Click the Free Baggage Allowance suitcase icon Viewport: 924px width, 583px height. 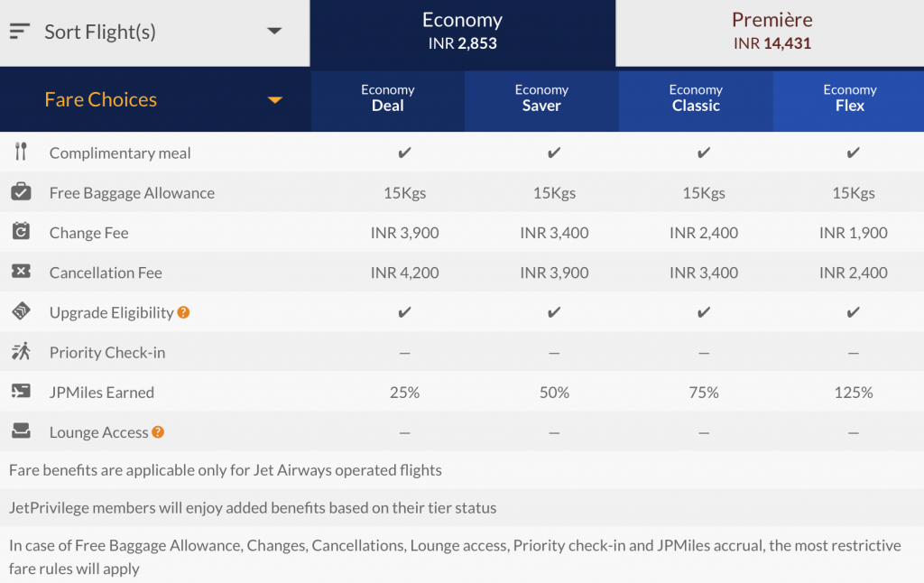coord(21,192)
